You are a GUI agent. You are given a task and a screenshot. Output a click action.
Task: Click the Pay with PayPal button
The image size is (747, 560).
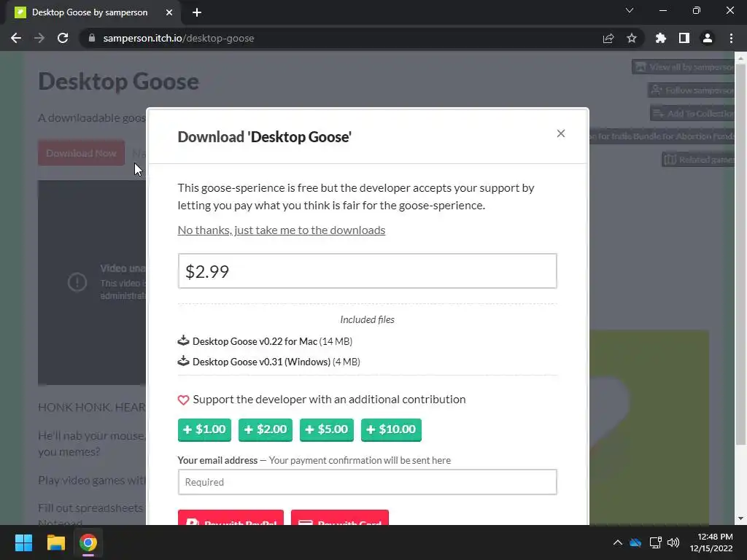coord(231,518)
